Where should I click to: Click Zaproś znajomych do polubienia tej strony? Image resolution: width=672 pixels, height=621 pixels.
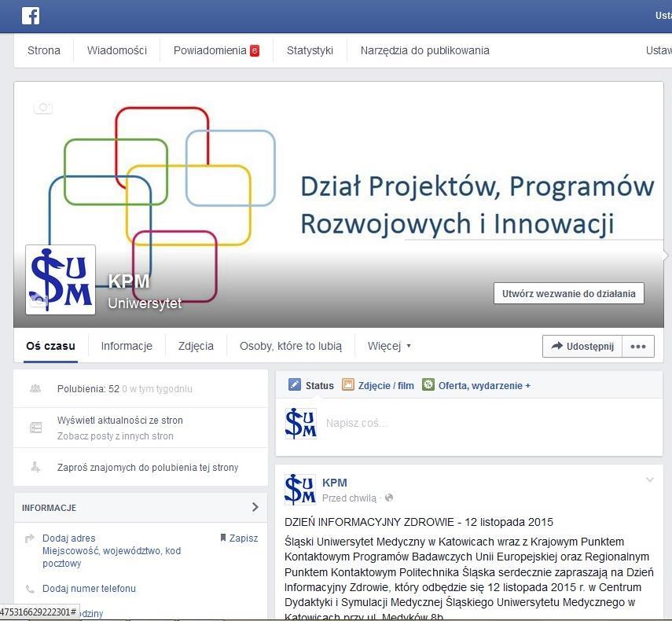[x=148, y=468]
